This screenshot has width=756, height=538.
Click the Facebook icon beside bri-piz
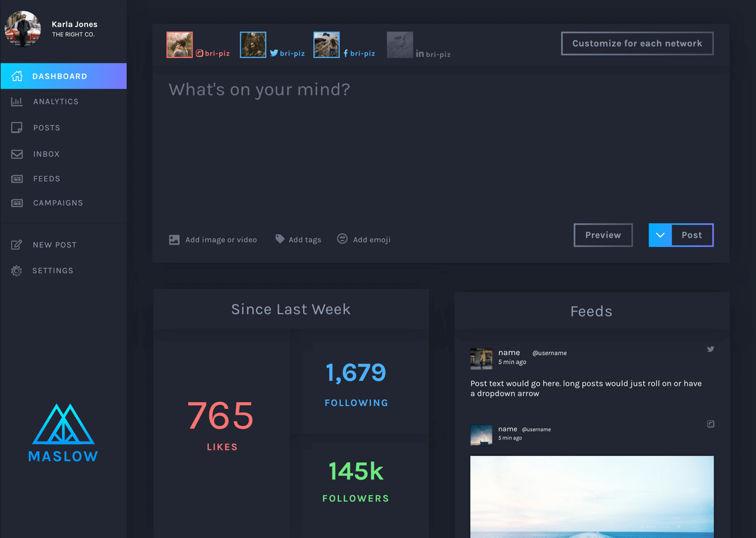(x=346, y=53)
